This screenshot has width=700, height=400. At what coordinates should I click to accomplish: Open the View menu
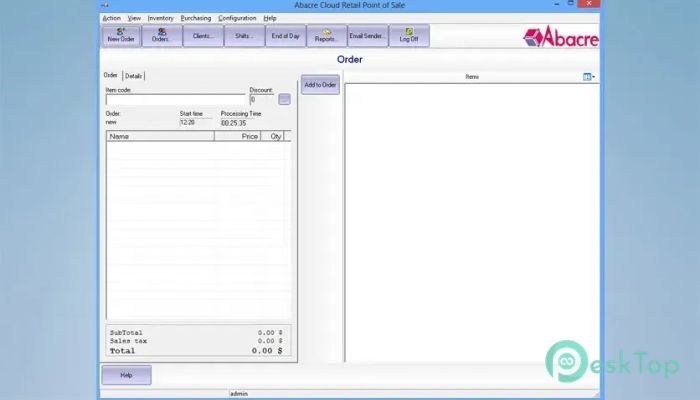134,18
